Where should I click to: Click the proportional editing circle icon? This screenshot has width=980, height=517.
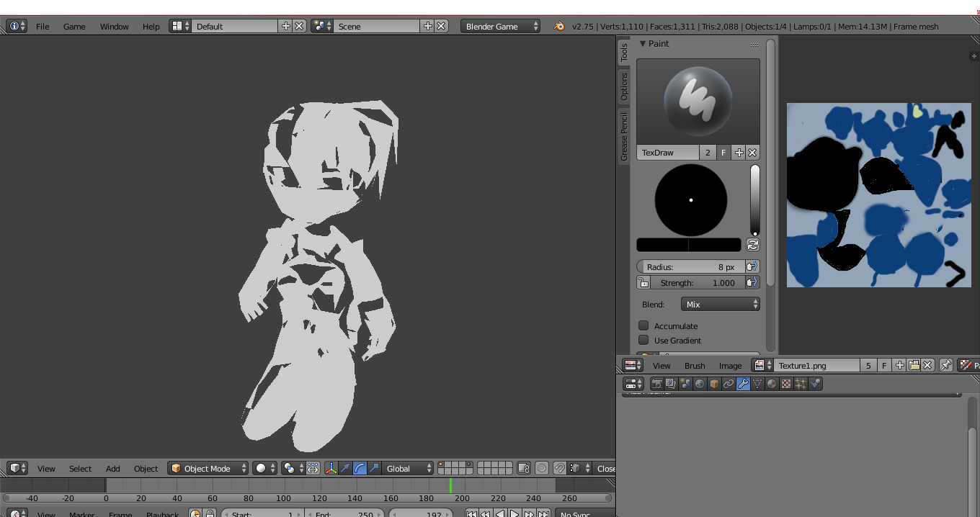542,468
